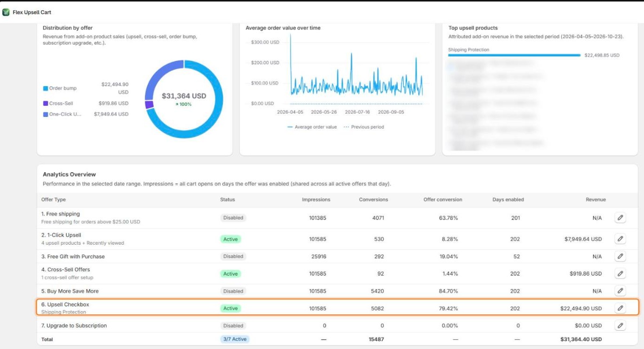Click the Active status badge for Upsell Checkbox

click(x=230, y=308)
